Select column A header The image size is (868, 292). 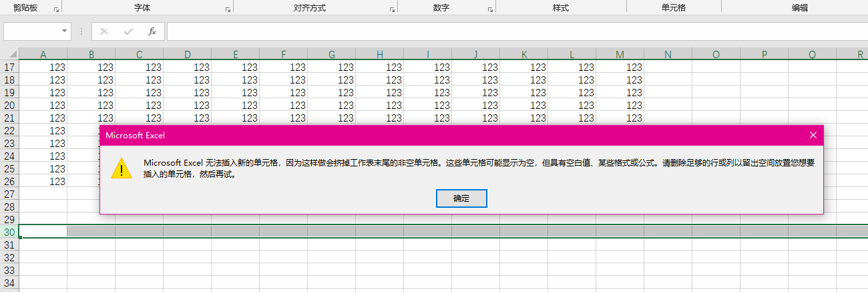[x=43, y=54]
